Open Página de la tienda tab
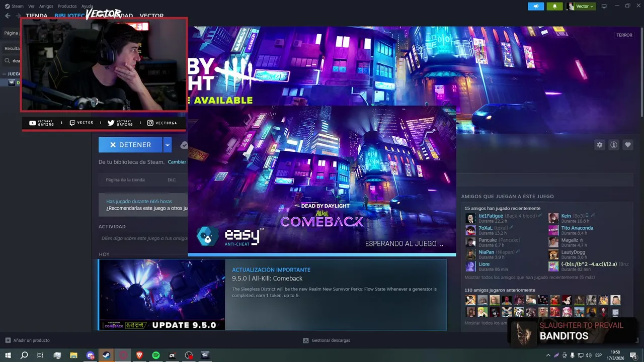Viewport: 644px width, 362px height. [125, 179]
